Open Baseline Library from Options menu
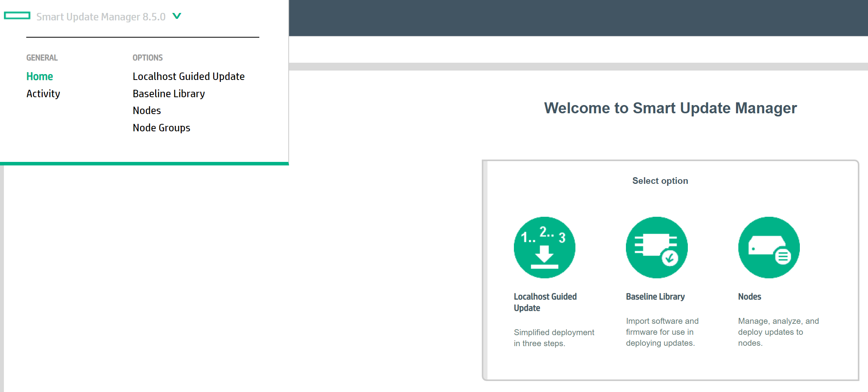The image size is (868, 392). coord(169,94)
